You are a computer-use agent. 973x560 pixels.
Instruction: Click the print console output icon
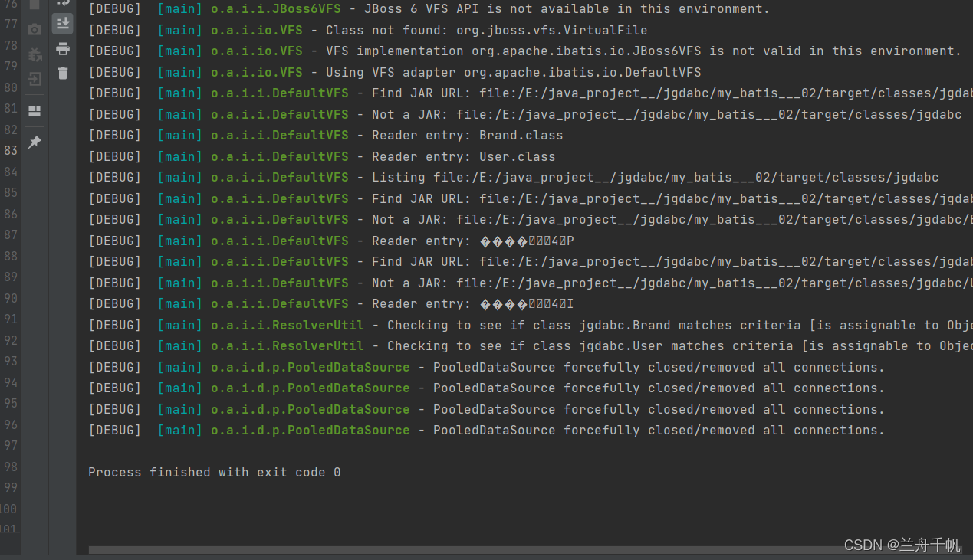coord(63,49)
